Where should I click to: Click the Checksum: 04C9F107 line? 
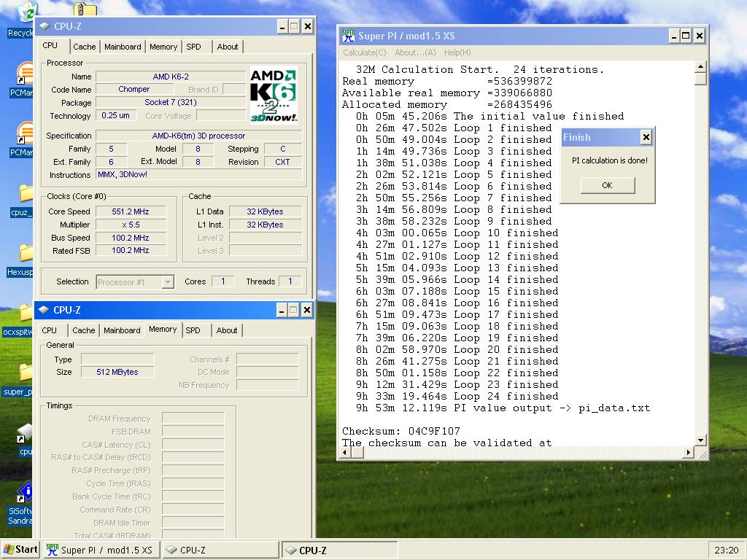coord(401,431)
